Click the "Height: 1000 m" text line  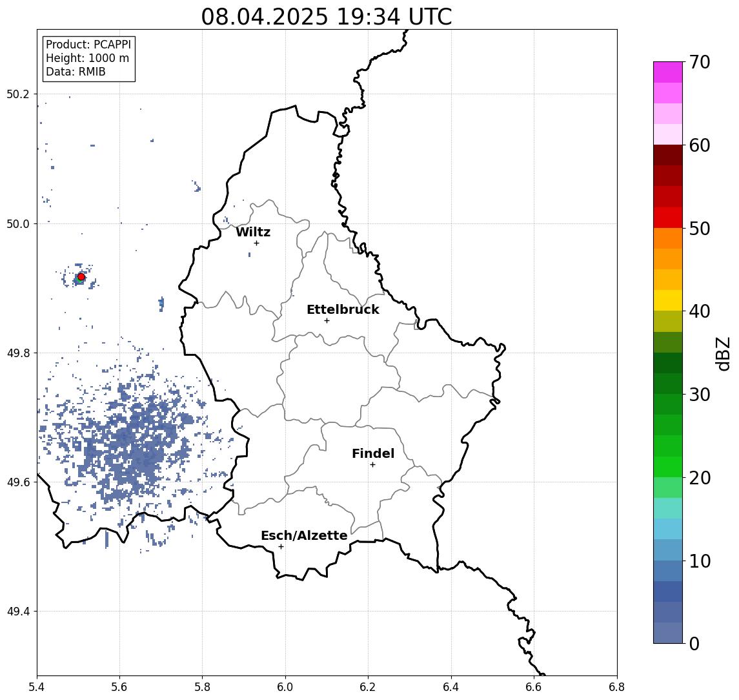point(87,58)
